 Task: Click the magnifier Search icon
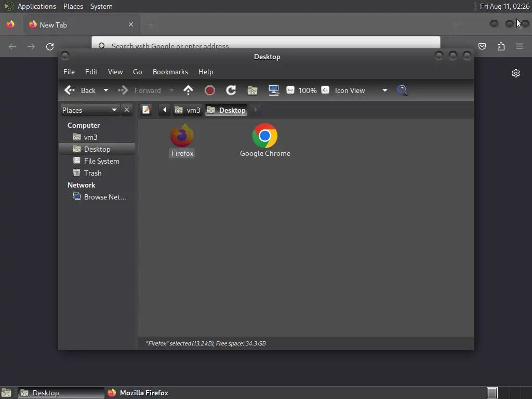tap(402, 90)
